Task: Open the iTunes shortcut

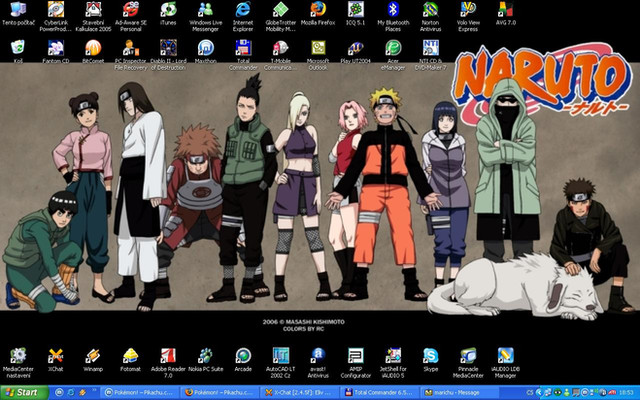Action: tap(168, 14)
